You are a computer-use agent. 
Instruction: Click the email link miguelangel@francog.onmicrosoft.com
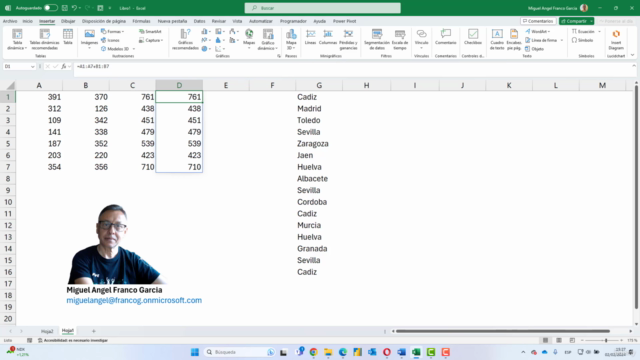[x=134, y=300]
